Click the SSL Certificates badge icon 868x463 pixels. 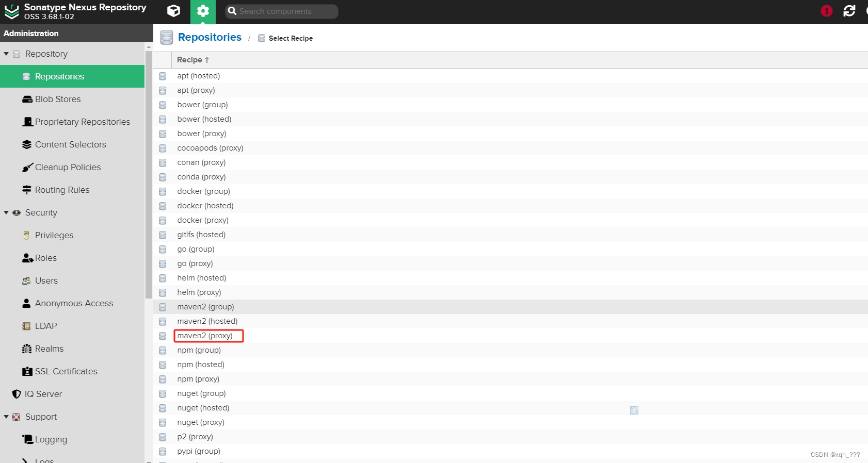27,371
